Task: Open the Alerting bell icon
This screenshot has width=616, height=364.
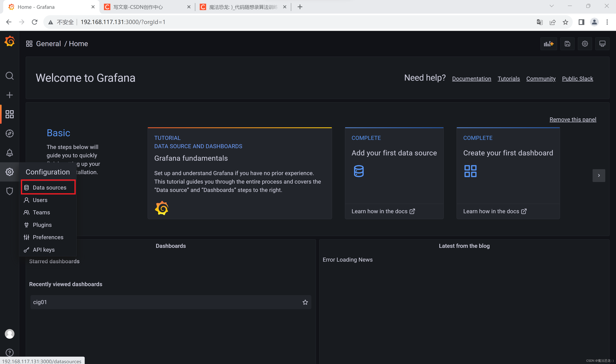Action: [10, 153]
